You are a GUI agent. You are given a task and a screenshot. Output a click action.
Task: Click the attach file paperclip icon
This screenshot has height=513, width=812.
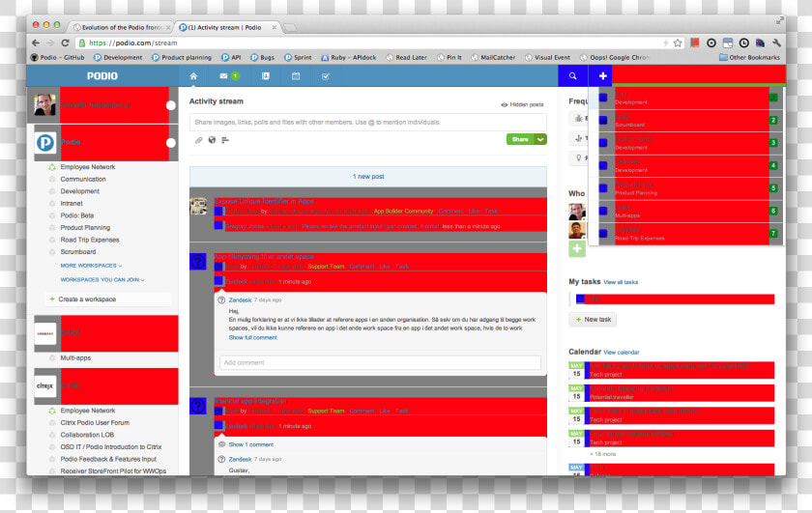[198, 140]
